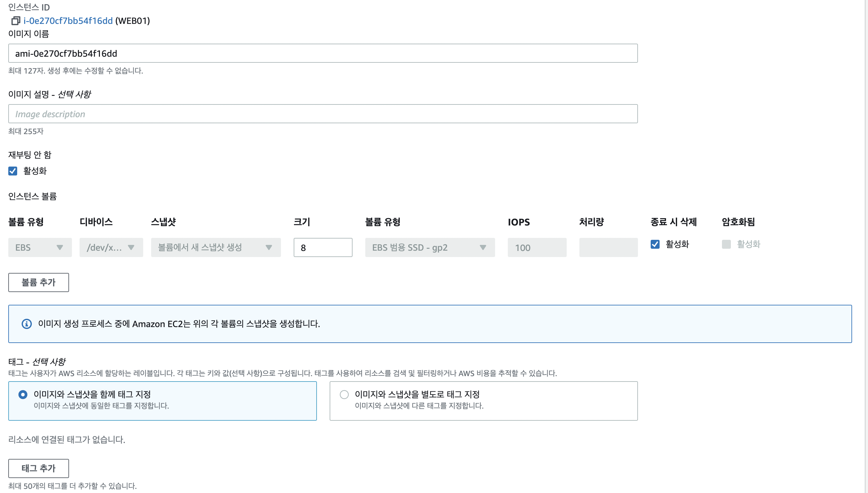
Task: Click the 볼륨 추가 button
Action: (x=38, y=282)
